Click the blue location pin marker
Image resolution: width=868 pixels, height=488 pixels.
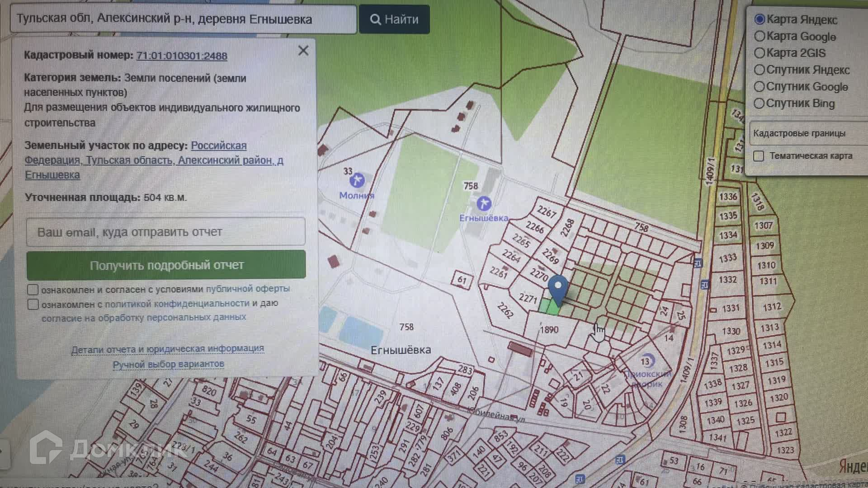pos(558,288)
